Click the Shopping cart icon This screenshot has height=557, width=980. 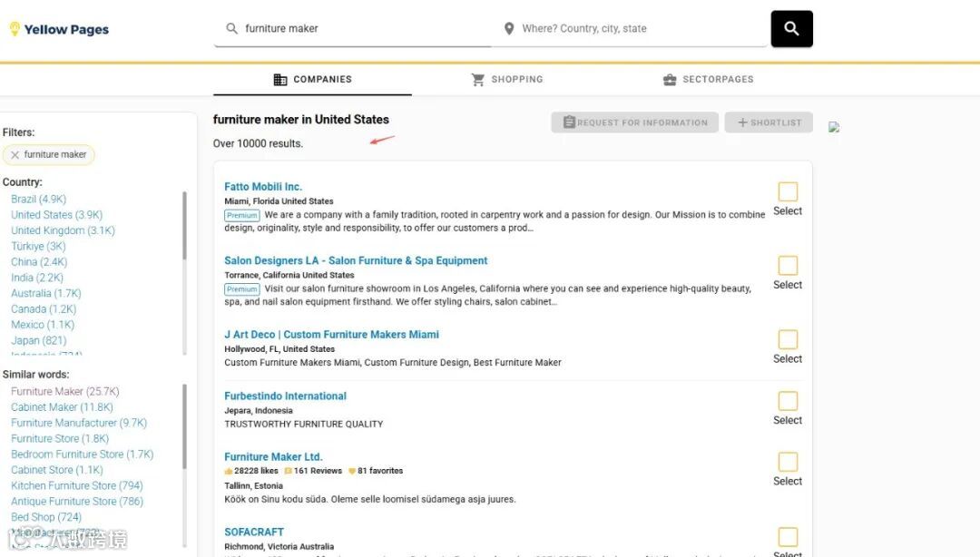tap(478, 80)
